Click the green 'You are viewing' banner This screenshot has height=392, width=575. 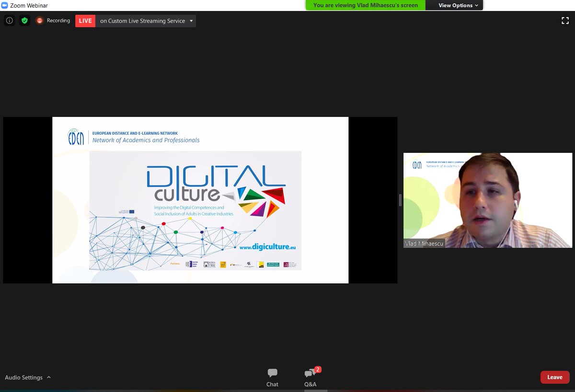coord(366,5)
